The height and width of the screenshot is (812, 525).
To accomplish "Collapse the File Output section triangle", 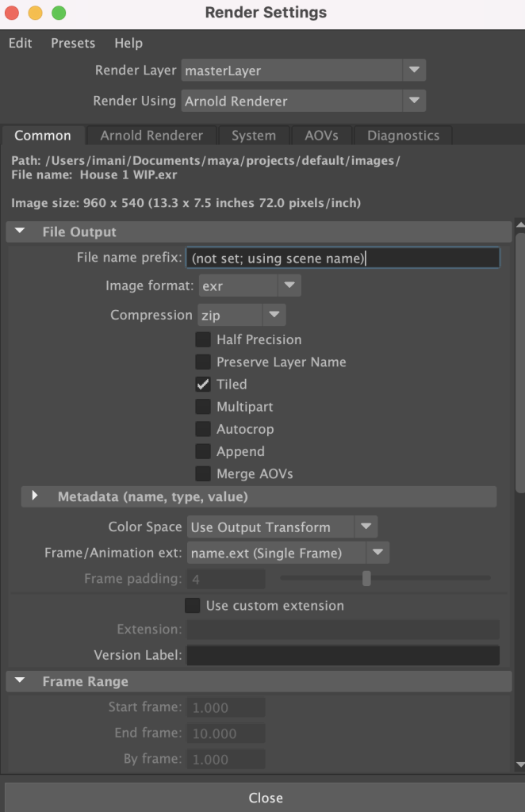I will point(20,231).
